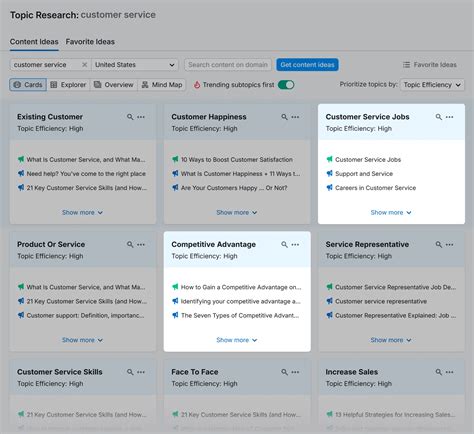Clear the customer service keyword with the X
Screen dimensions: 474x434
click(x=85, y=65)
